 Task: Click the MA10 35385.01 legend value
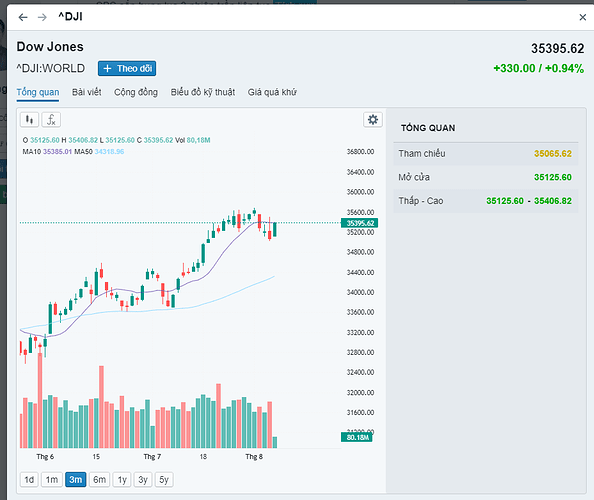[57, 152]
